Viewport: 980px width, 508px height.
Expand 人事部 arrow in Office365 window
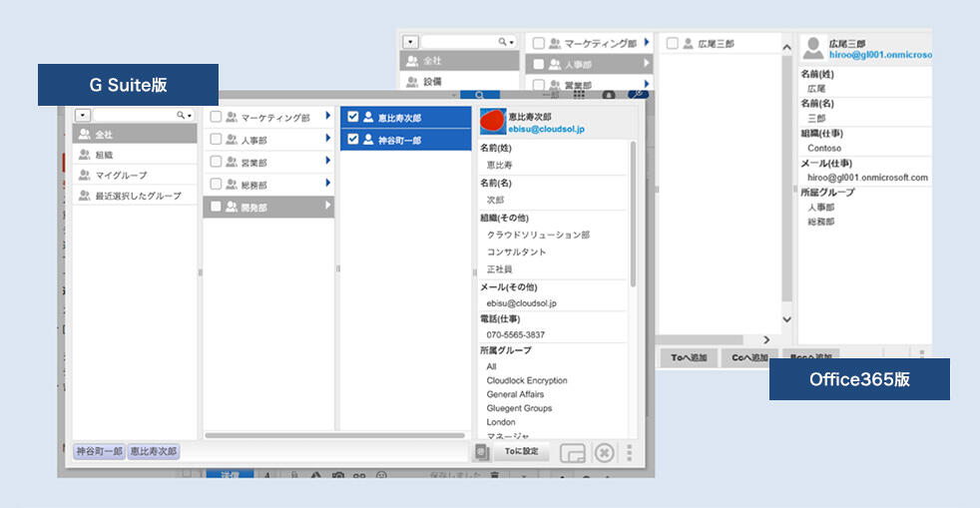(x=647, y=63)
